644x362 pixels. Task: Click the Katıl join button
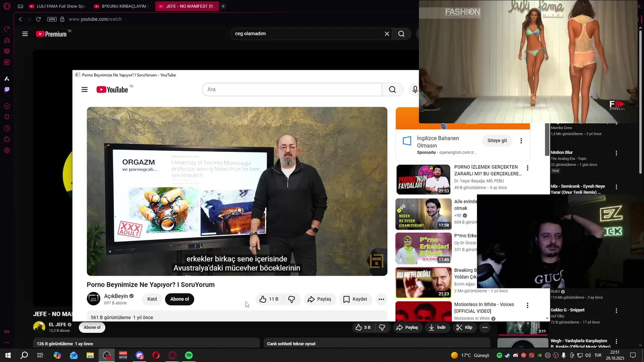tap(152, 299)
